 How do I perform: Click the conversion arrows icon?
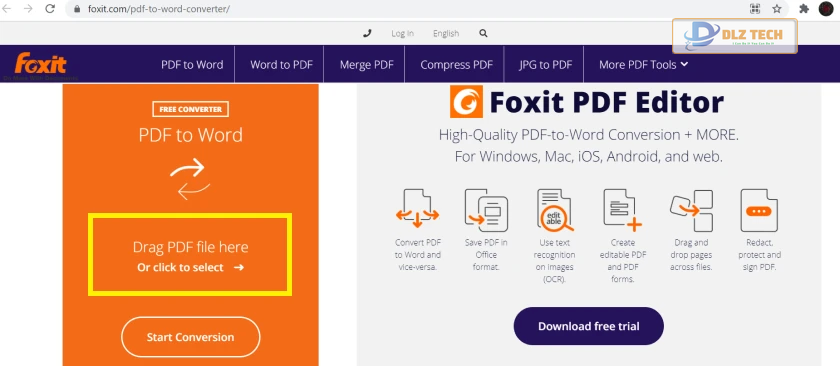[190, 179]
